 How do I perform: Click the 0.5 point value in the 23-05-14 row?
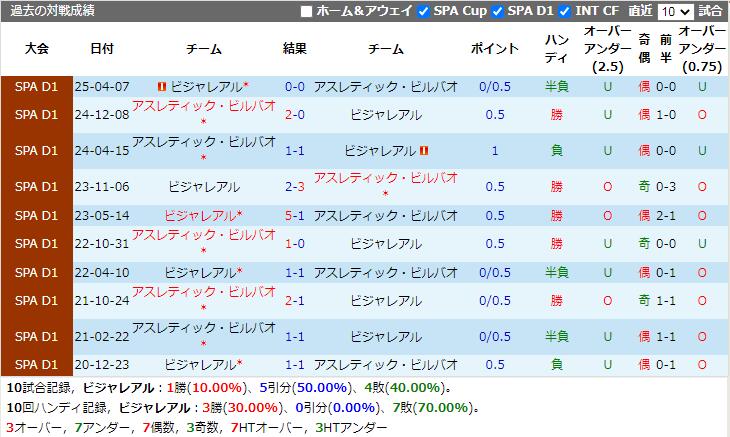click(x=494, y=215)
